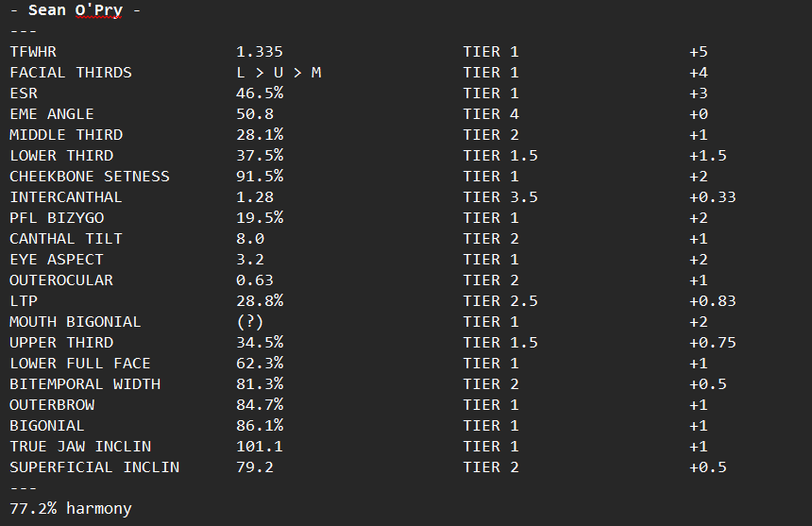Click the 77.2% harmony summary line
812x526 pixels.
pos(71,508)
